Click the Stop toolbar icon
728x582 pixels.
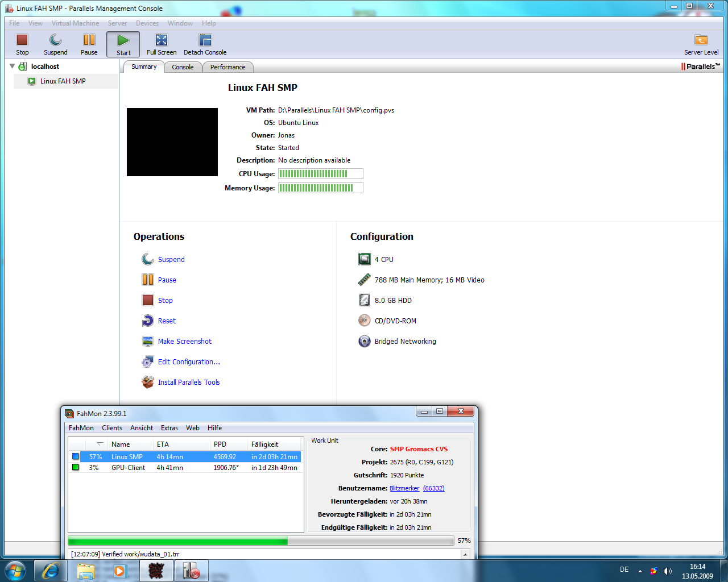pyautogui.click(x=22, y=40)
